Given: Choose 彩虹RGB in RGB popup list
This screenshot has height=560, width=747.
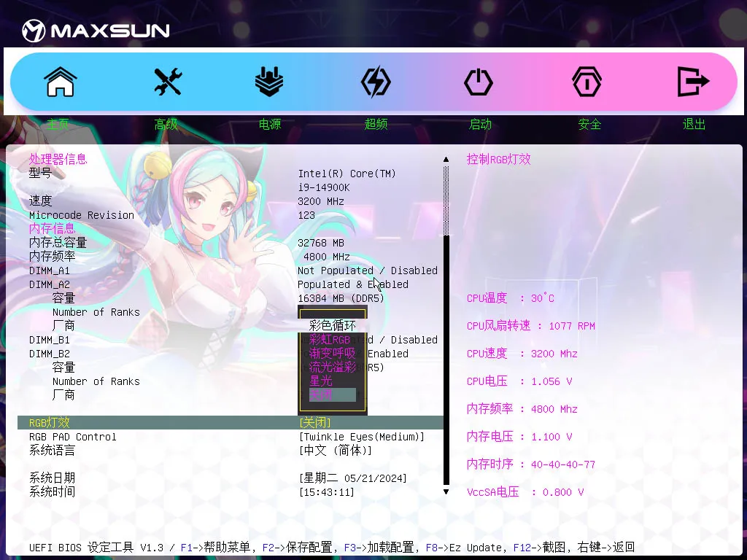Looking at the screenshot, I should [330, 340].
